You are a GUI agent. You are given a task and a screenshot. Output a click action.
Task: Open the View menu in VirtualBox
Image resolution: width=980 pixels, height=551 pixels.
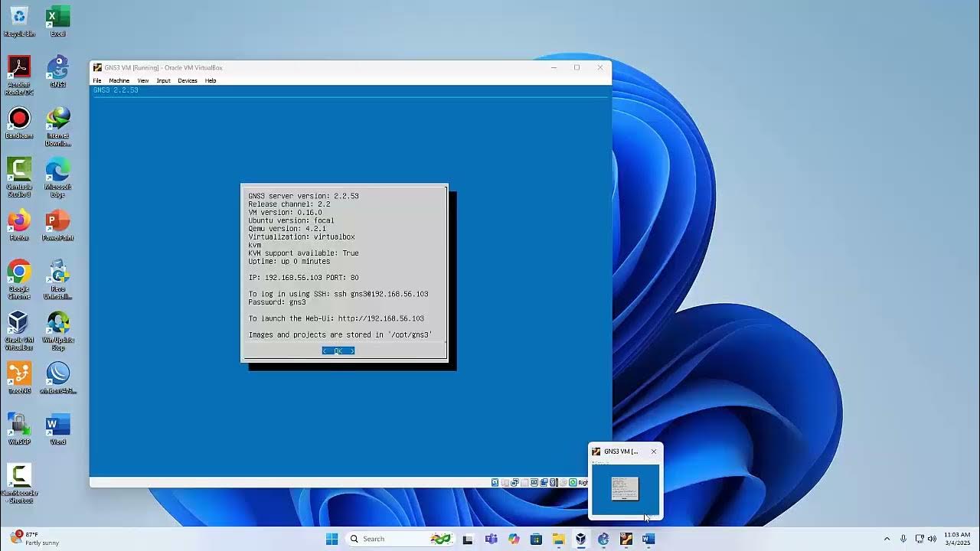pyautogui.click(x=143, y=80)
